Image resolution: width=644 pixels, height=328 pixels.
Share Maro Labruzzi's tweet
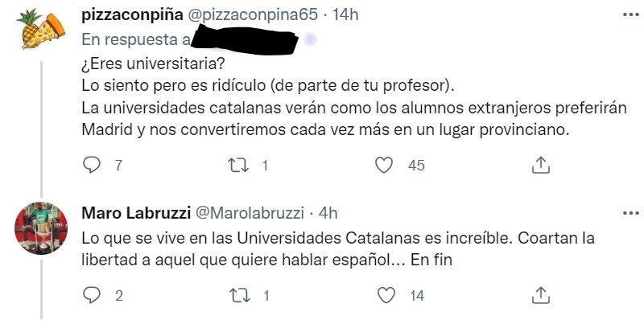[542, 295]
